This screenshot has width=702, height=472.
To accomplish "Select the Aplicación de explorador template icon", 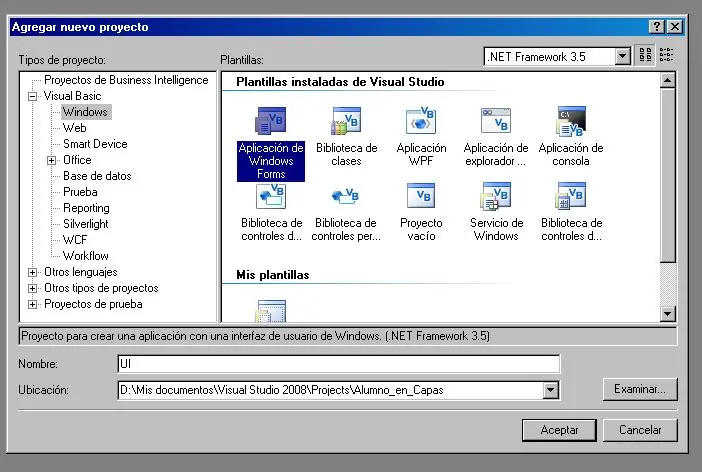I will click(496, 120).
